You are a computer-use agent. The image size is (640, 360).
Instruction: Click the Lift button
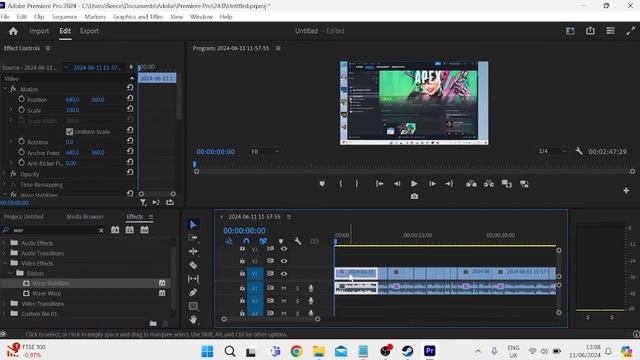tap(471, 184)
